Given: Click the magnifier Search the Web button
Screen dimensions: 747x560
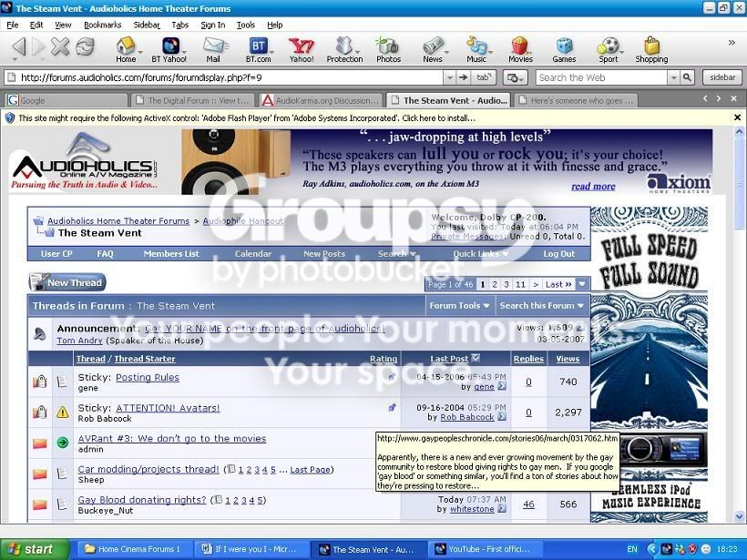Looking at the screenshot, I should point(687,77).
